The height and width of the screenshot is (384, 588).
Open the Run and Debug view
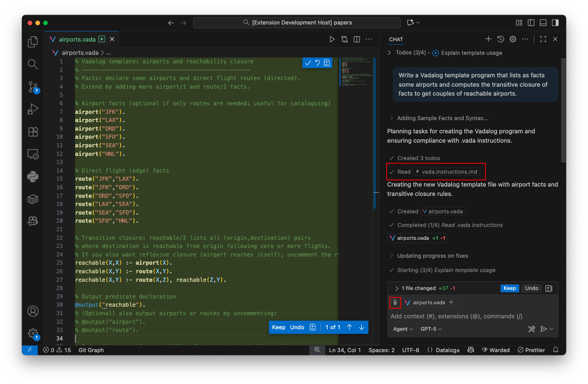pos(33,109)
